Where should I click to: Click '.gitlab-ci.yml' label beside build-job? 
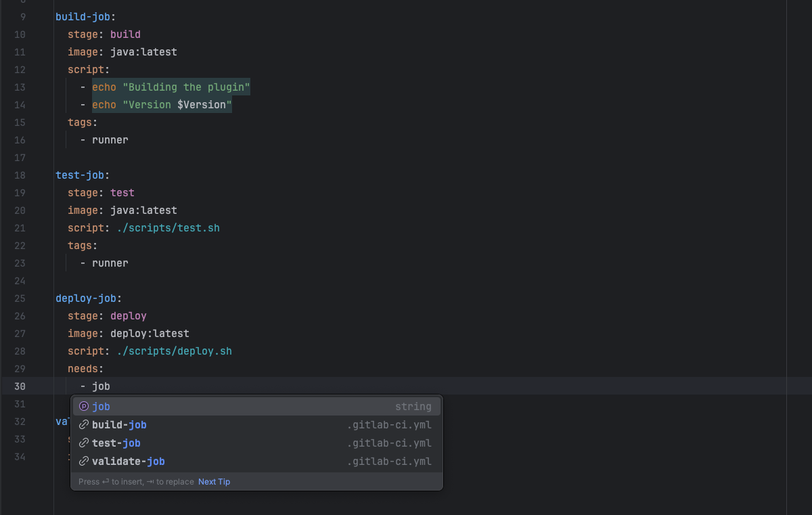click(x=389, y=425)
